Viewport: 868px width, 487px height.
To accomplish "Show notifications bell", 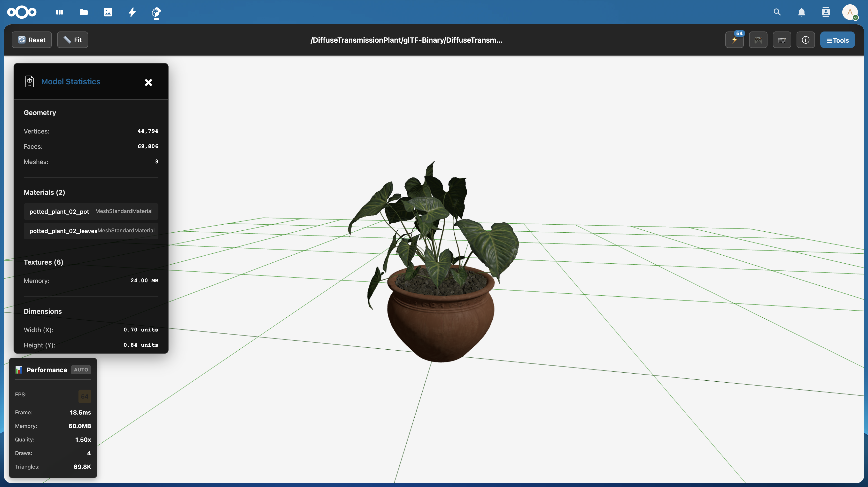I will (x=801, y=12).
